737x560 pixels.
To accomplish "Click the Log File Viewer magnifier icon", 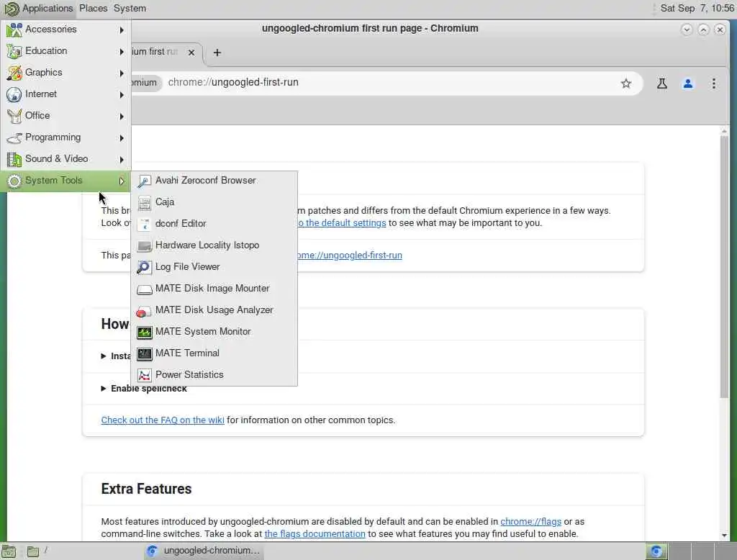I will pos(144,268).
